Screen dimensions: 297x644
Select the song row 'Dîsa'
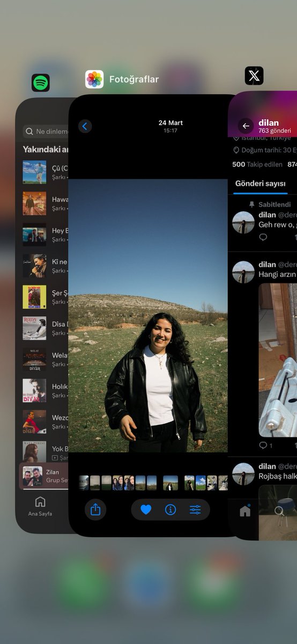[46, 328]
